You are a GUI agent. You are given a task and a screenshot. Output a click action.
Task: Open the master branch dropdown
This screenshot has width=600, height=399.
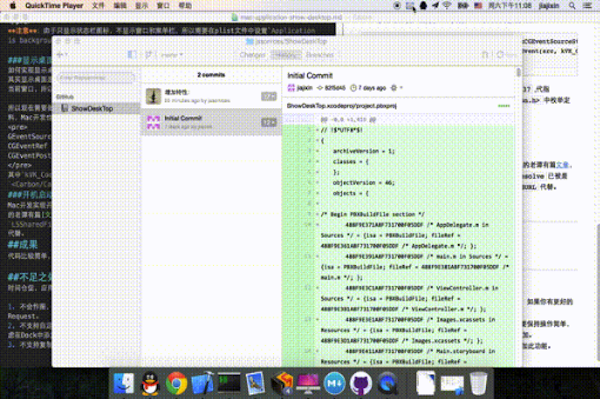(x=171, y=55)
